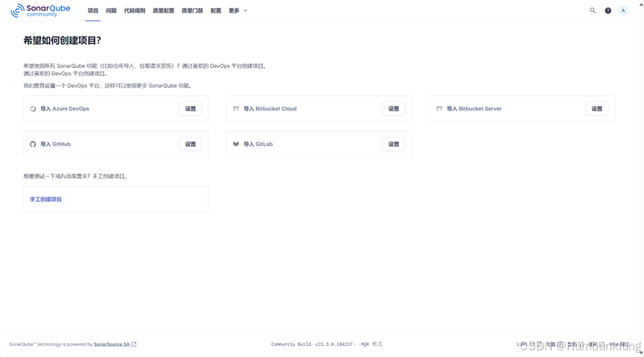This screenshot has height=357, width=644.
Task: Click the GitLab fox icon
Action: click(236, 145)
